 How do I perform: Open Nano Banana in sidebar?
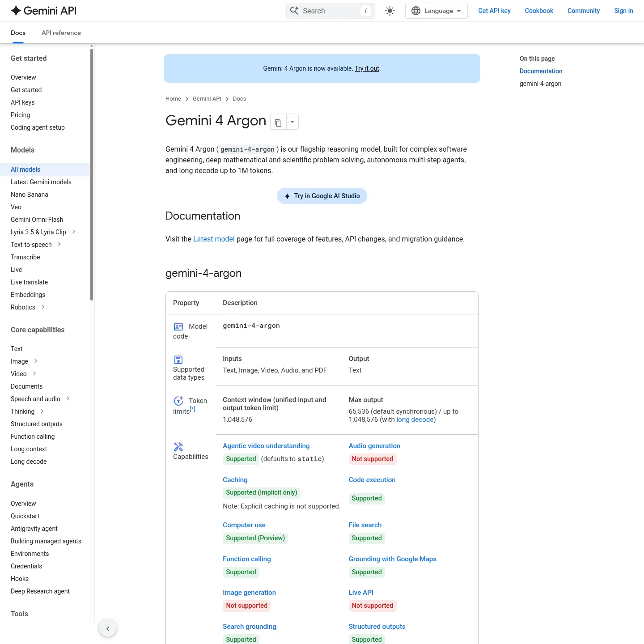tap(30, 195)
